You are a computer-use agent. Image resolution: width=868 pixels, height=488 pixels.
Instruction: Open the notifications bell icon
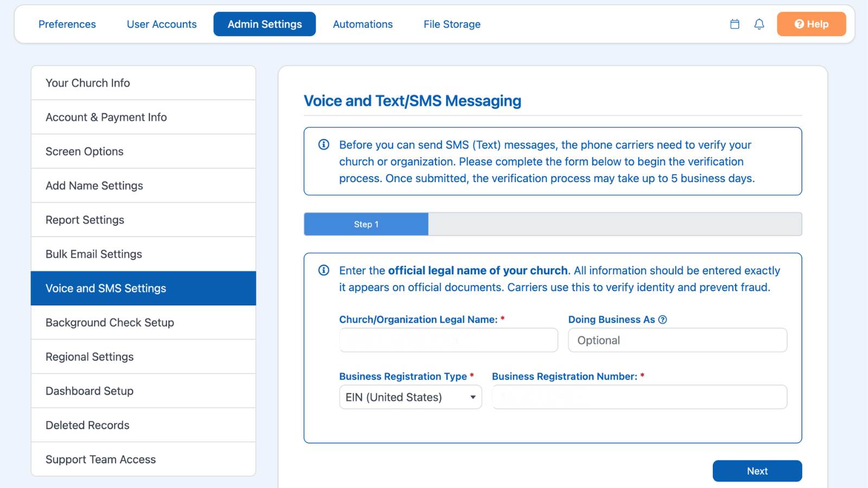[x=759, y=24]
